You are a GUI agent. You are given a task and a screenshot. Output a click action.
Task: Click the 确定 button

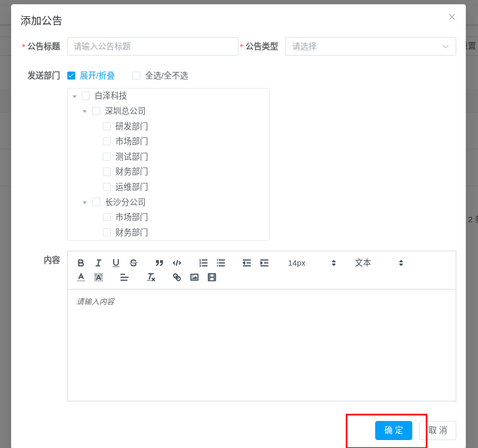click(x=393, y=431)
